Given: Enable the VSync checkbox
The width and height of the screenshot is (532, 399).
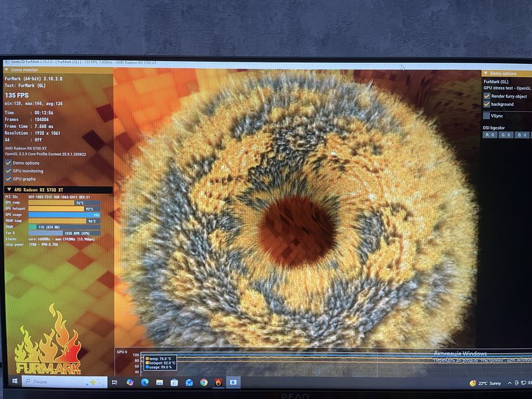Looking at the screenshot, I should coord(486,116).
